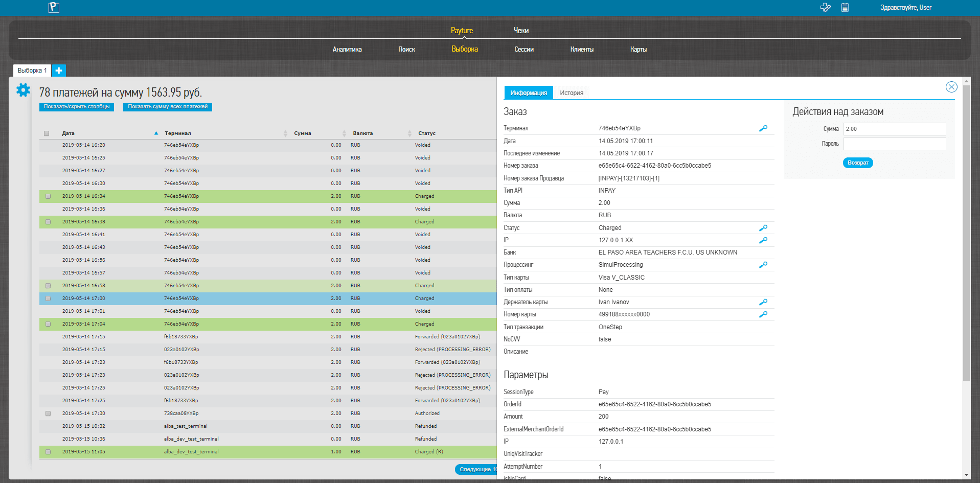This screenshot has width=980, height=483.
Task: Check the highlighted row 2019-05-14 17:00
Action: point(48,298)
